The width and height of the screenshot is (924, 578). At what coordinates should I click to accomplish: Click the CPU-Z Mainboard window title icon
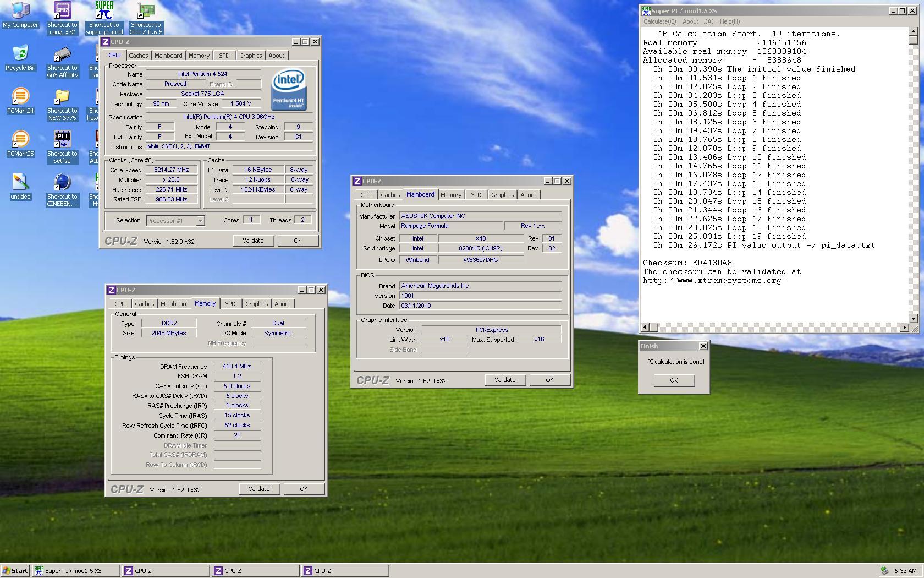(x=358, y=181)
